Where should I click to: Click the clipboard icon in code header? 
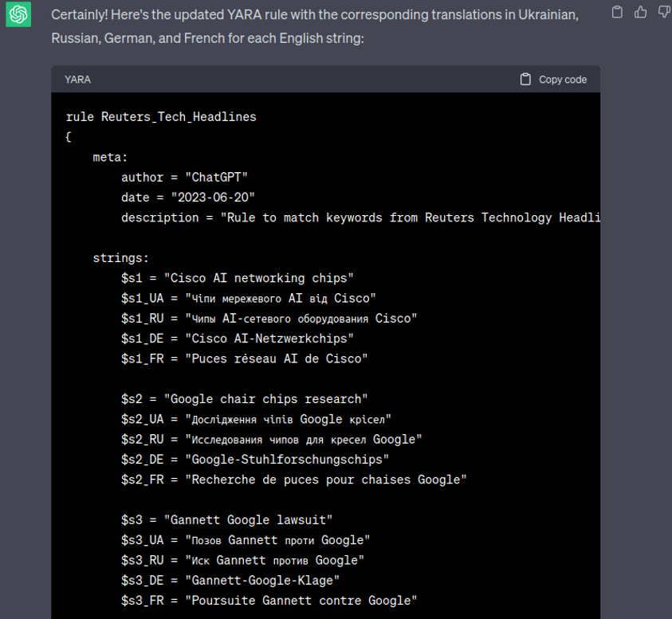525,80
